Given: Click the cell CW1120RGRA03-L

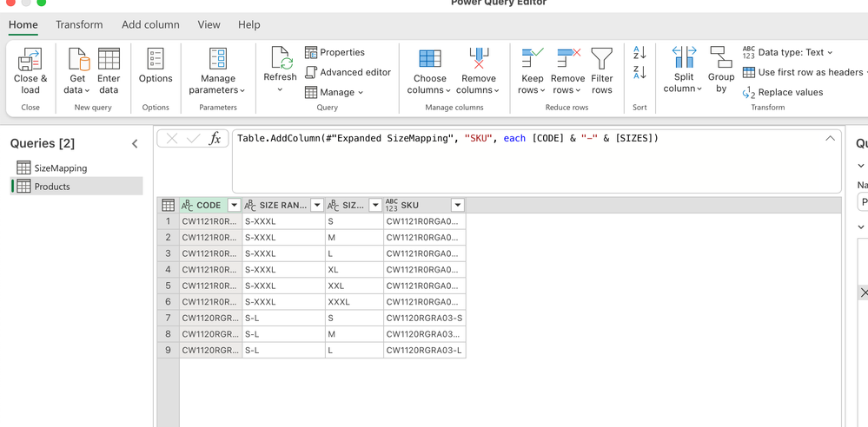Looking at the screenshot, I should (425, 351).
